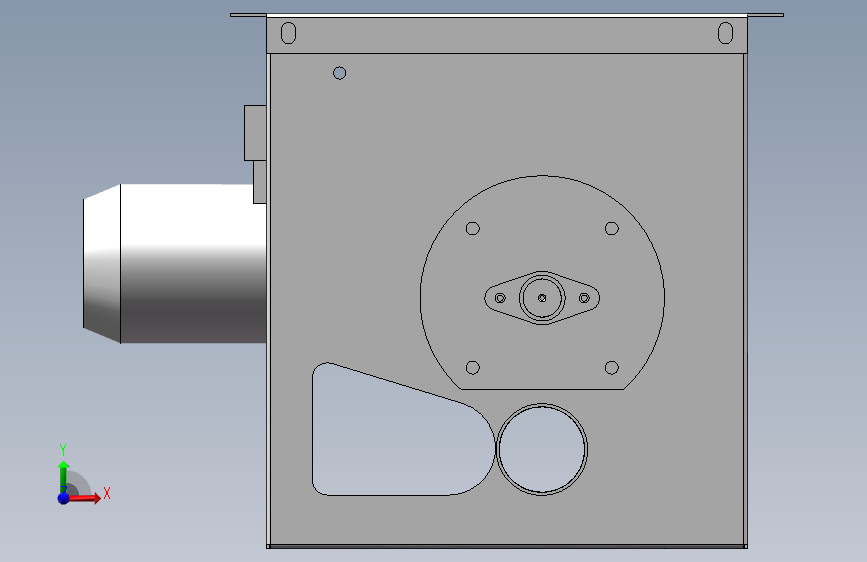Screen dimensions: 867x562
Task: Select lower-right hole of circular mounting plate
Action: [x=612, y=368]
